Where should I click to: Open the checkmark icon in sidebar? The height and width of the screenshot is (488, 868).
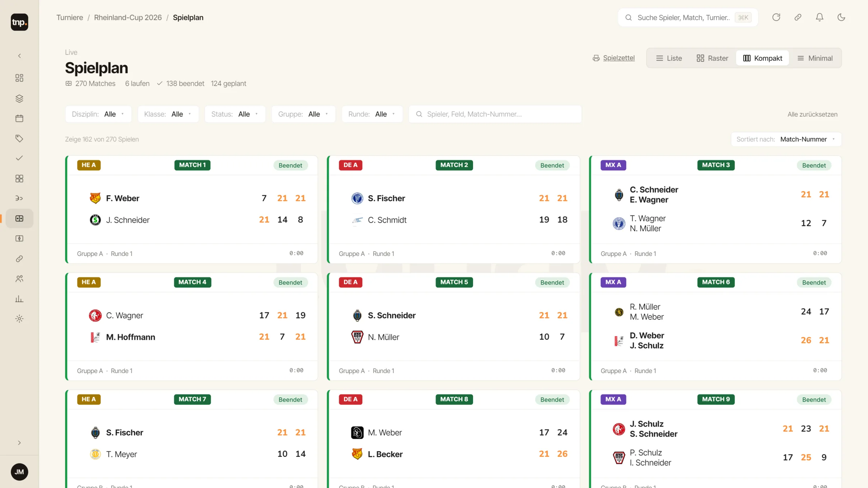pyautogui.click(x=20, y=158)
